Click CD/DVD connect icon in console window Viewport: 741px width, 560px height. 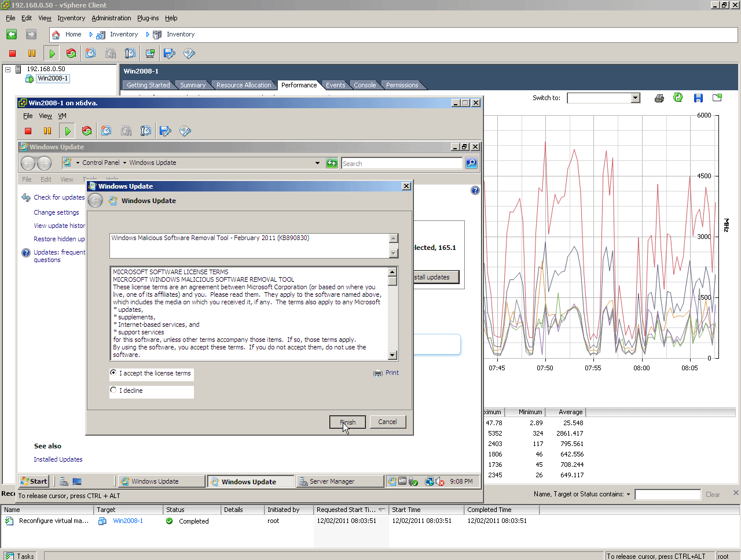pyautogui.click(x=185, y=131)
